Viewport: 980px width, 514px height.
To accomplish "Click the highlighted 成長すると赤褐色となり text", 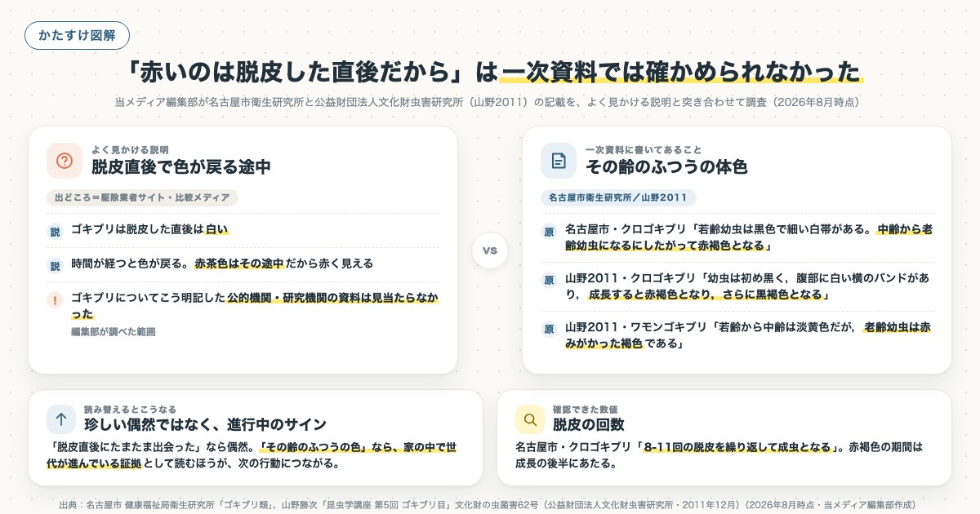I will coord(651,294).
